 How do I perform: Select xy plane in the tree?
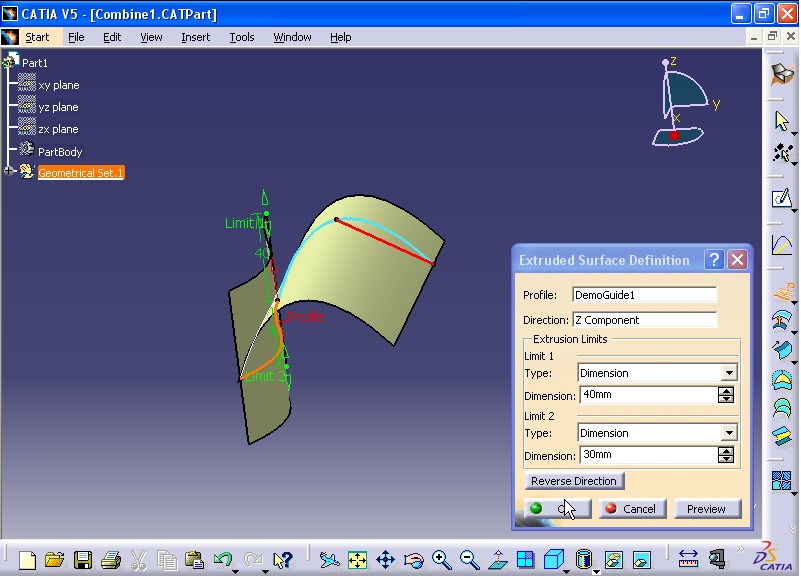[x=59, y=85]
